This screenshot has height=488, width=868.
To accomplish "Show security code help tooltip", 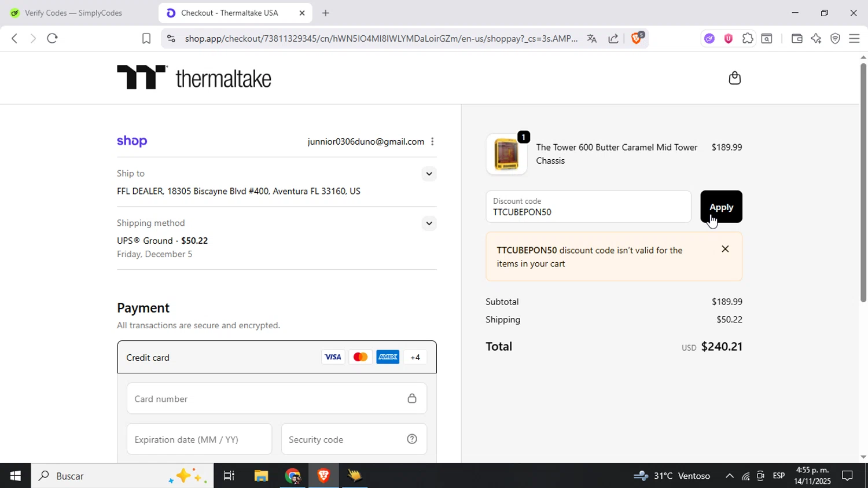I will 412,439.
